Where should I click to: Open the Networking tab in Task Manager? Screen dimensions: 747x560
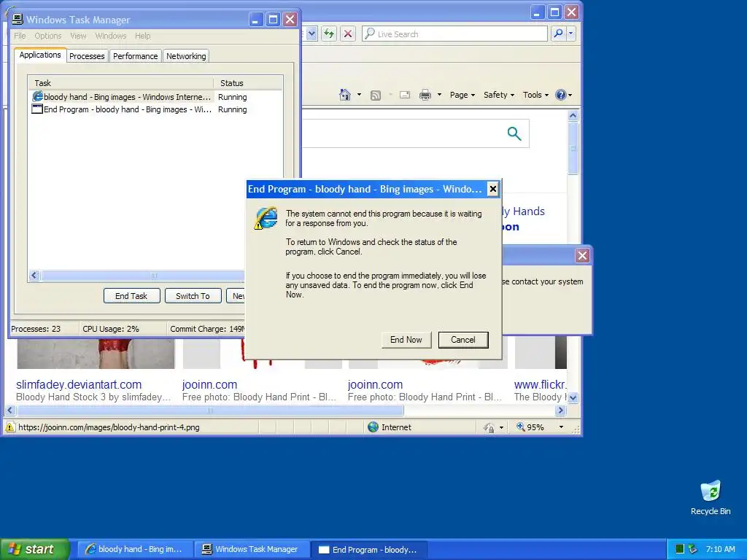click(186, 55)
